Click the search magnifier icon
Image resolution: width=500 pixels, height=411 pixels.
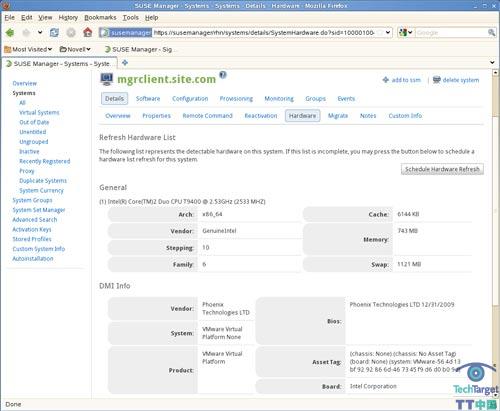coord(491,32)
